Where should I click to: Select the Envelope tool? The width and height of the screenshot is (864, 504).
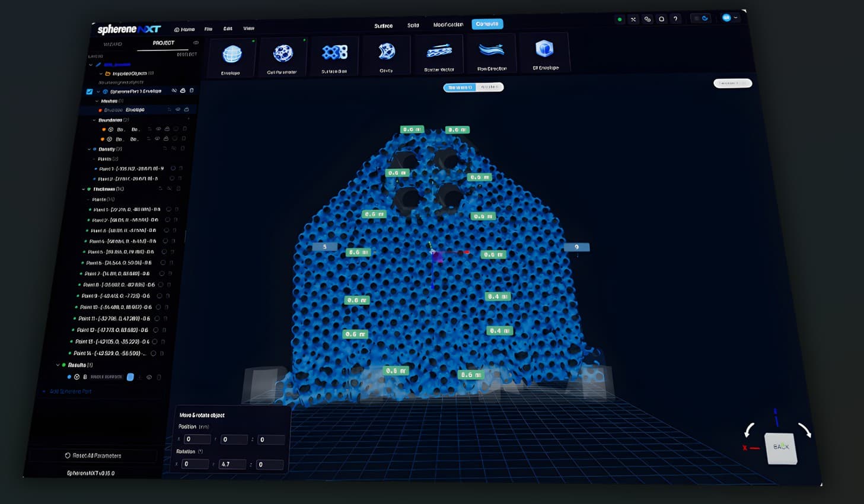click(x=232, y=58)
